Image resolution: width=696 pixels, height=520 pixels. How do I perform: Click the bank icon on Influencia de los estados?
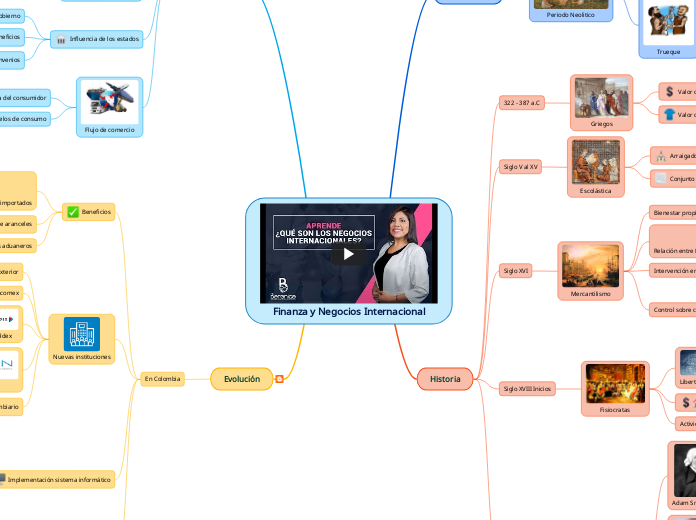point(61,39)
